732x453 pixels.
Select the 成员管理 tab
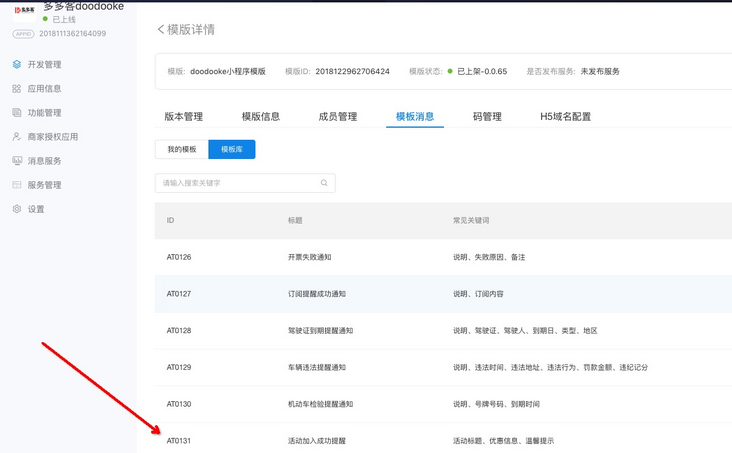(x=337, y=117)
